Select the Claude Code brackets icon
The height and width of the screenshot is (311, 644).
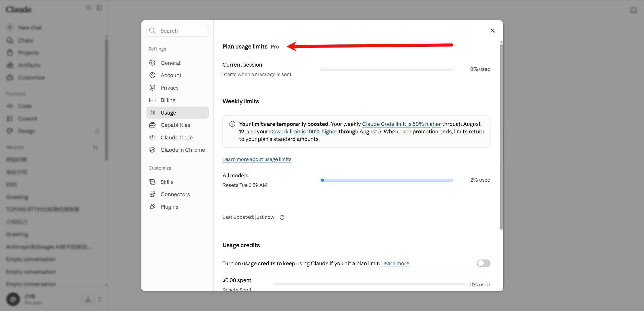pos(152,137)
